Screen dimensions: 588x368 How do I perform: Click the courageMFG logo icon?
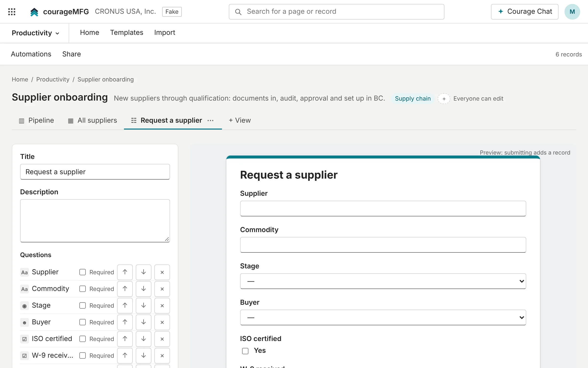pyautogui.click(x=34, y=12)
